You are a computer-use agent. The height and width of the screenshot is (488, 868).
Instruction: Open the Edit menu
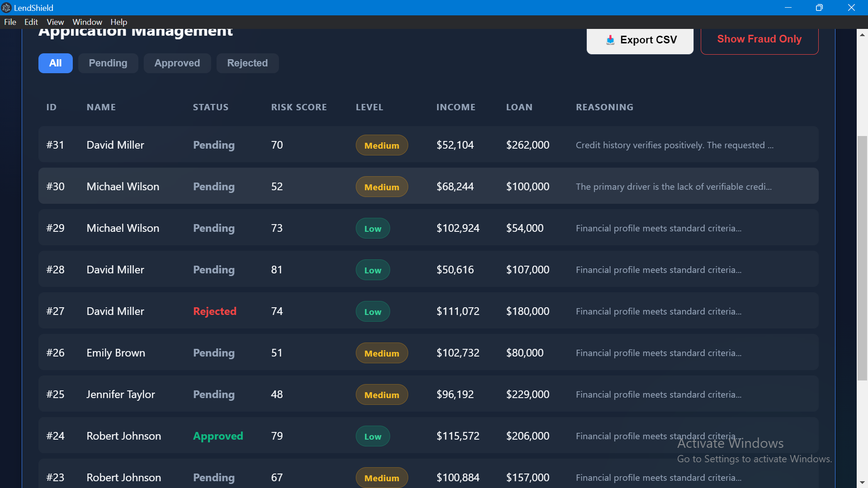(x=31, y=22)
